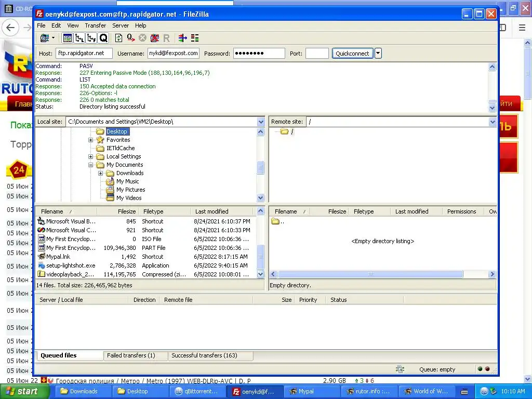
Task: Select the Mypal.lnk shortcut icon
Action: click(42, 257)
